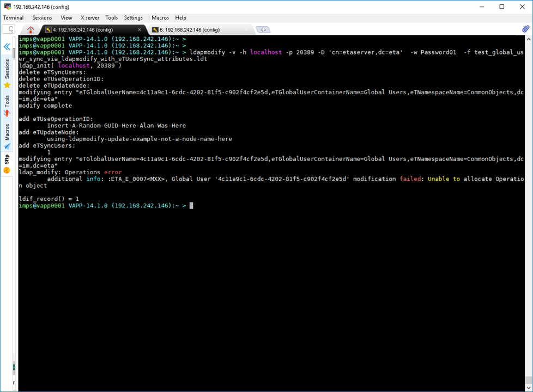This screenshot has width=533, height=392.
Task: Click the 'ldif_record() = 1' line
Action: click(49, 199)
